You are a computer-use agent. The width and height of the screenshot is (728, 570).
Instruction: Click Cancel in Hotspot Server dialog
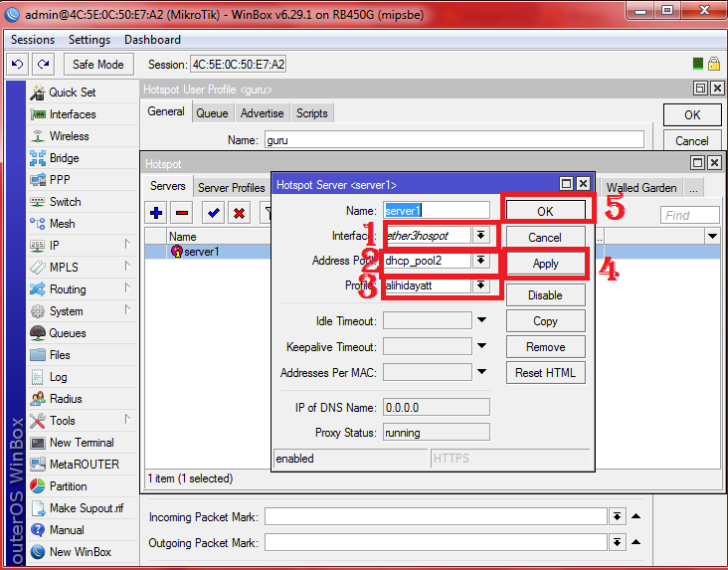546,238
